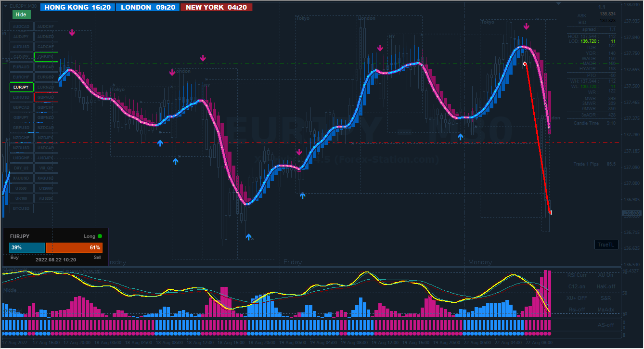This screenshot has width=644, height=349.
Task: Click the blue buy arrow under Monday's Tokyo dip
Action: point(461,137)
